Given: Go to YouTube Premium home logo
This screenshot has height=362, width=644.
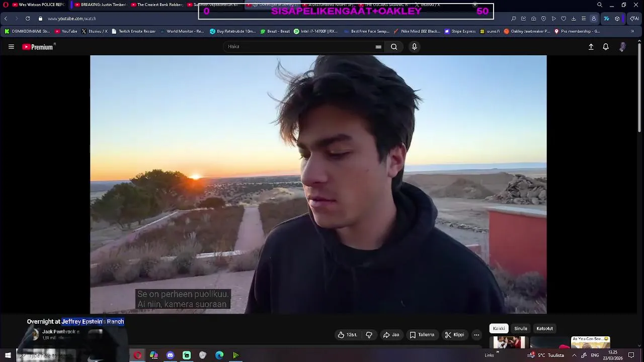Looking at the screenshot, I should pos(38,47).
